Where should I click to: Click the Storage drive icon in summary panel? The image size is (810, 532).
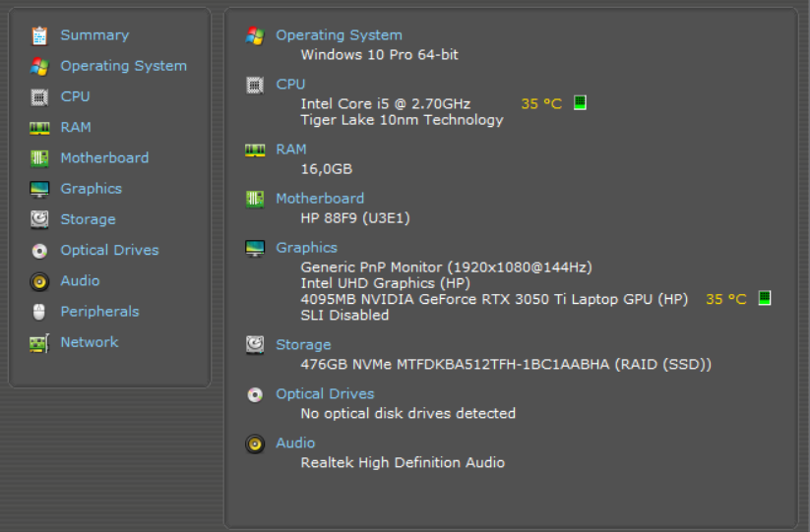255,345
